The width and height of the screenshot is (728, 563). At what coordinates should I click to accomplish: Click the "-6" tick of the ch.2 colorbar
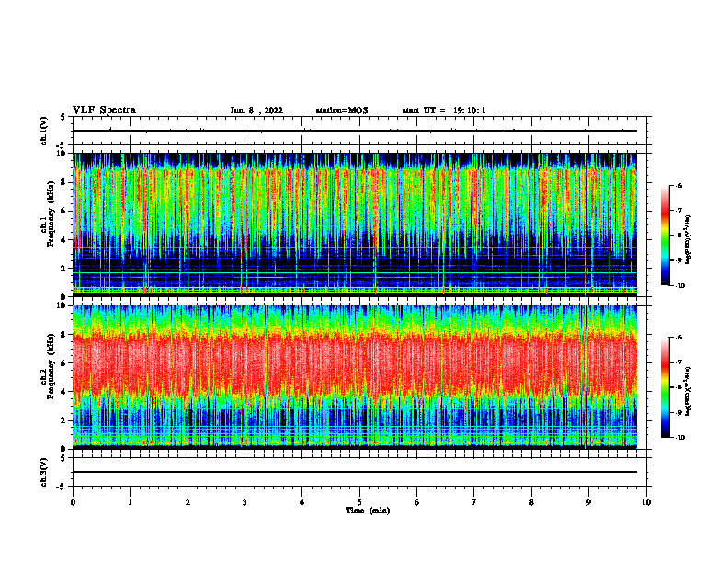678,338
